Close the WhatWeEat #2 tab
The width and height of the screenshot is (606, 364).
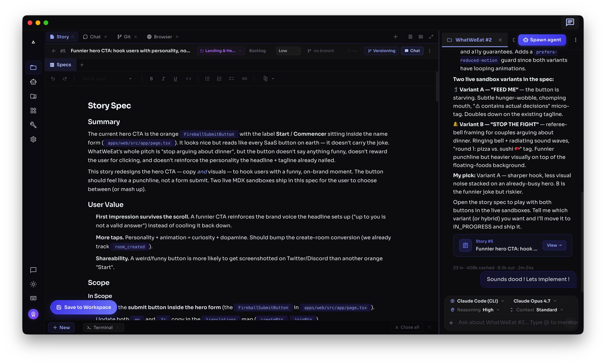pyautogui.click(x=500, y=40)
